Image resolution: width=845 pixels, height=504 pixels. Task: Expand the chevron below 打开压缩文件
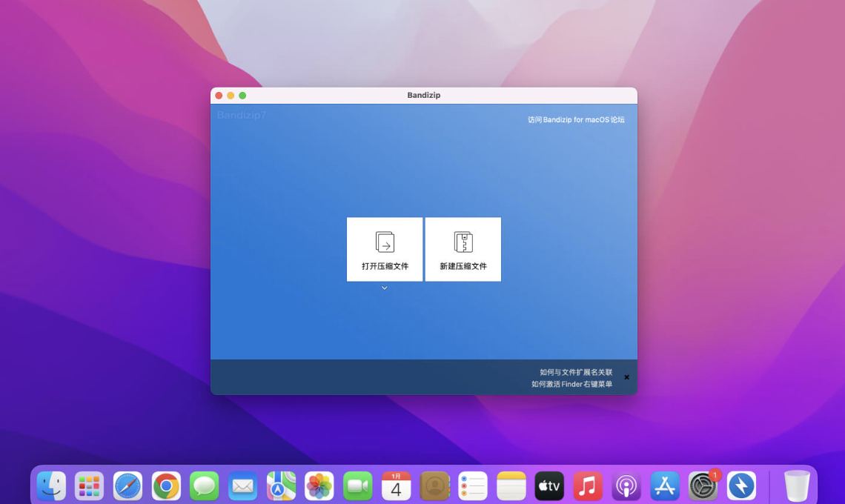point(384,288)
